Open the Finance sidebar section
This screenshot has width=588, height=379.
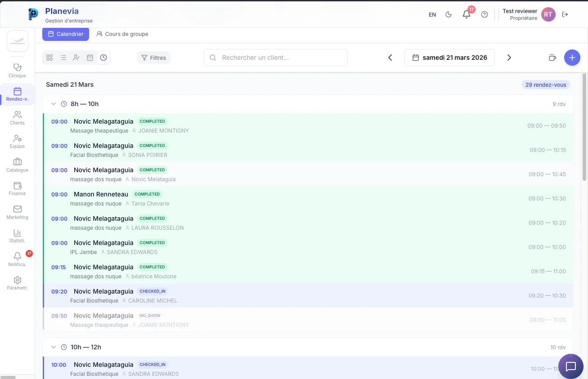18,188
